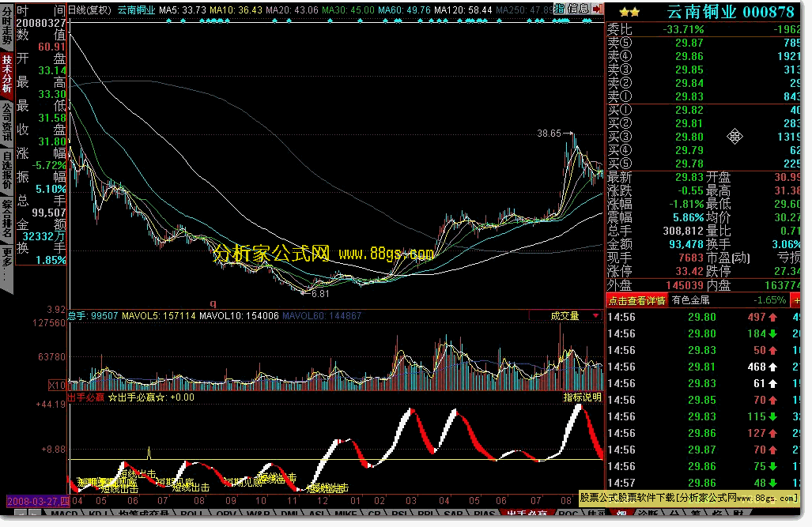Click the 2008-03-27,四 date box
Screen dimensions: 812x527
tap(38, 501)
